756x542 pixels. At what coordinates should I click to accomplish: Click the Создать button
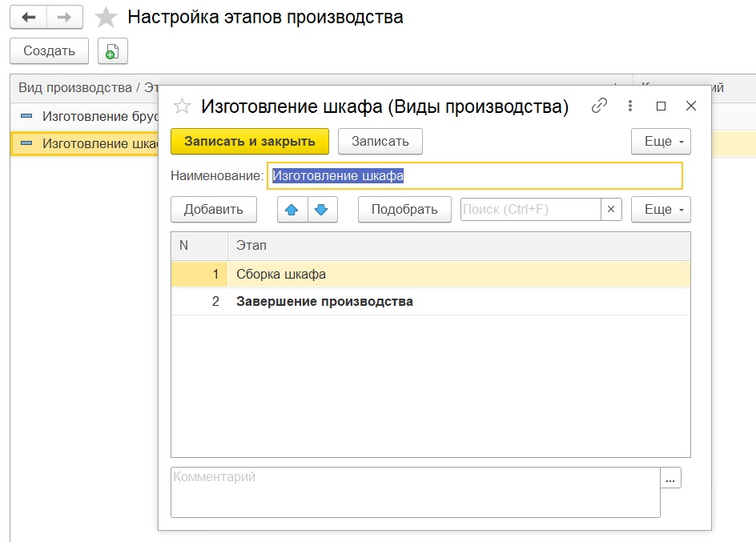pyautogui.click(x=49, y=51)
